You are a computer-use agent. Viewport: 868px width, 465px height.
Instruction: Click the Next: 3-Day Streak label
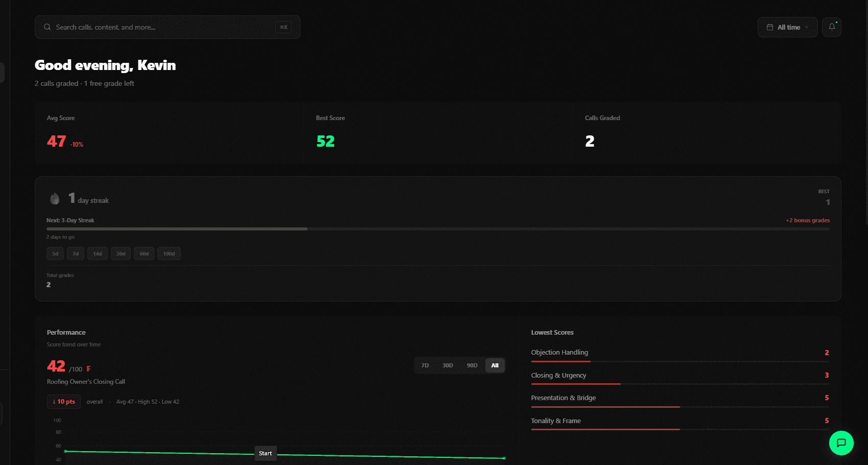[x=71, y=220]
